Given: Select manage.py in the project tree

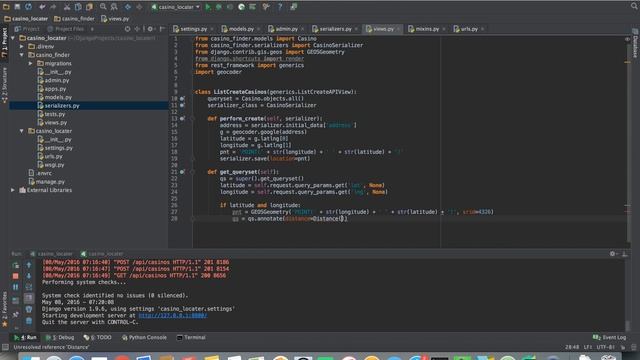Looking at the screenshot, I should point(50,182).
